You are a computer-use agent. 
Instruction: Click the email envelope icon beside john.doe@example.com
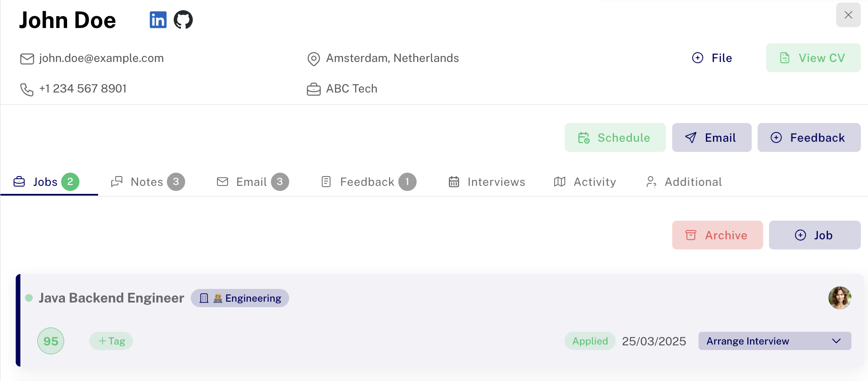pyautogui.click(x=27, y=59)
